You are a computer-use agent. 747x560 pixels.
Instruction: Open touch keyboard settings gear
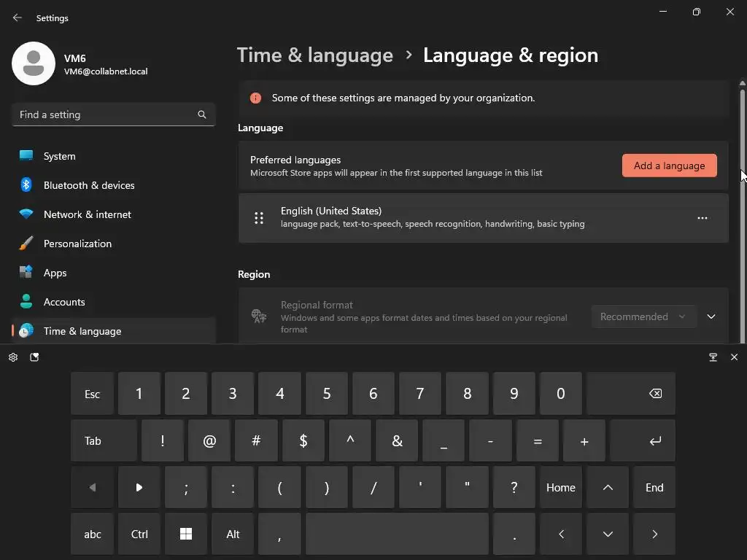pos(13,357)
